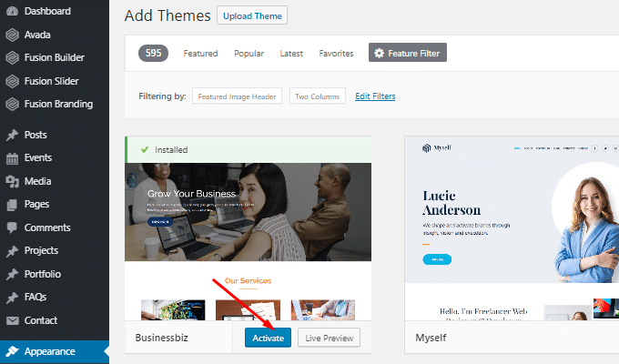Click the Upload Theme button
The height and width of the screenshot is (364, 619).
252,15
